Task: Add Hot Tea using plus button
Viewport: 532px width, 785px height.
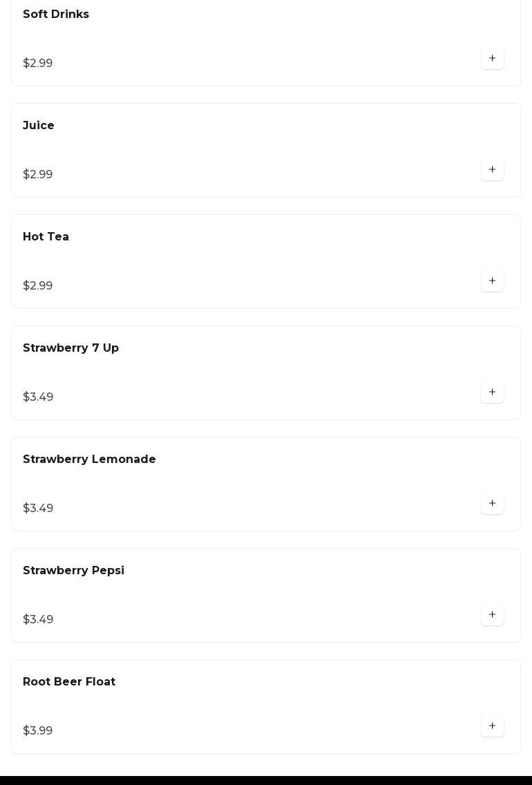Action: click(492, 281)
